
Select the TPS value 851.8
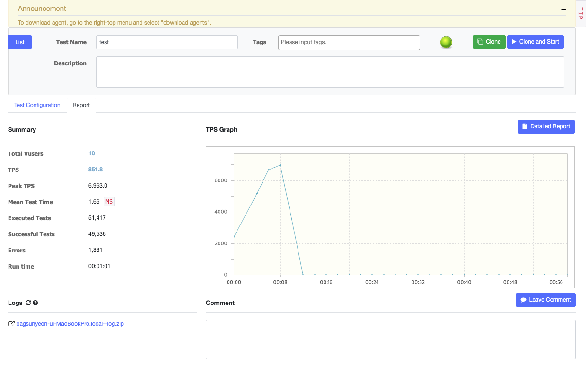point(96,170)
